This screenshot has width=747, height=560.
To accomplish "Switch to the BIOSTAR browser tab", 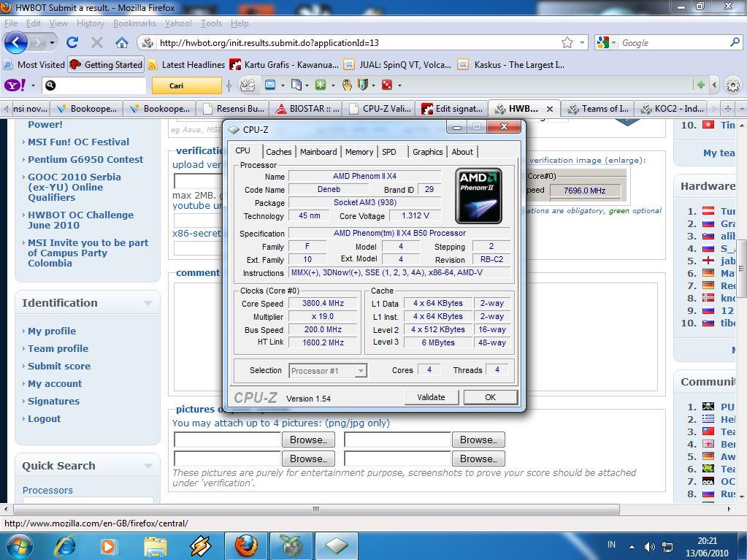I will click(308, 109).
